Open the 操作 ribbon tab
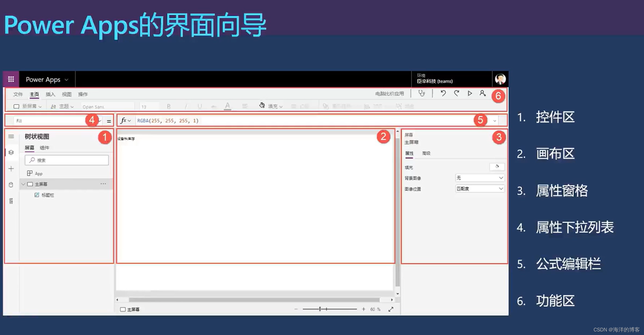This screenshot has width=644, height=335. (83, 94)
